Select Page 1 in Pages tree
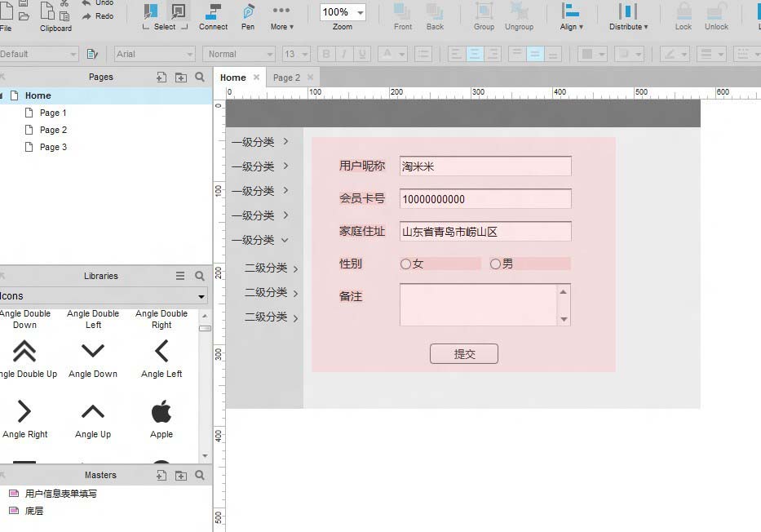The width and height of the screenshot is (761, 532). (x=53, y=113)
